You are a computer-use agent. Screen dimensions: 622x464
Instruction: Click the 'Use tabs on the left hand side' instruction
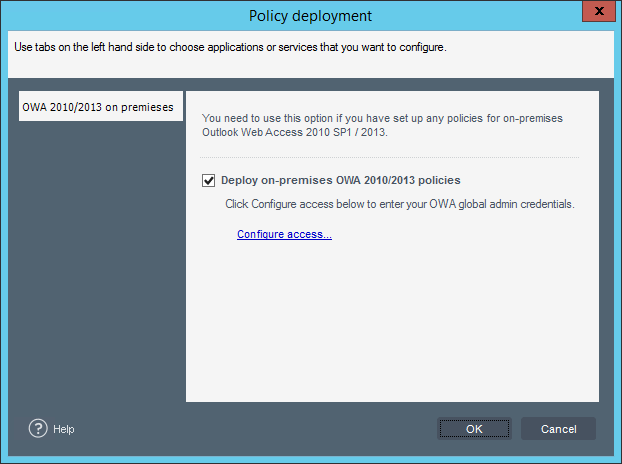pyautogui.click(x=230, y=47)
